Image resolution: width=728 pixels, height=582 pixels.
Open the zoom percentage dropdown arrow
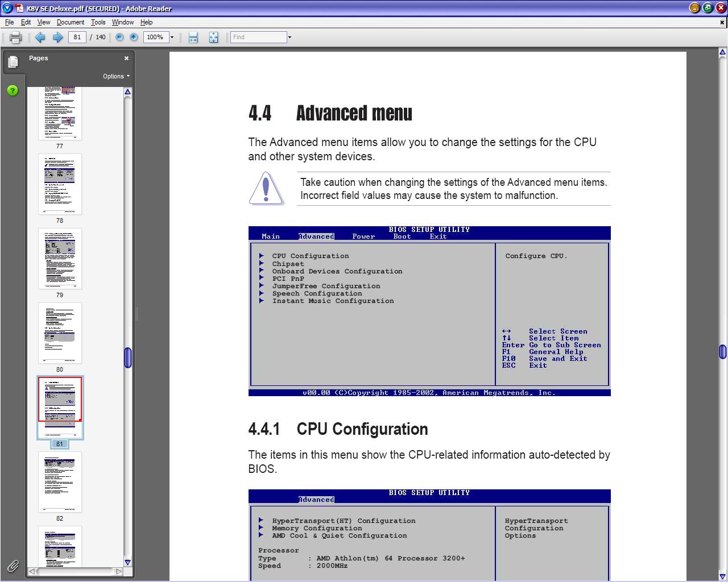coord(172,38)
